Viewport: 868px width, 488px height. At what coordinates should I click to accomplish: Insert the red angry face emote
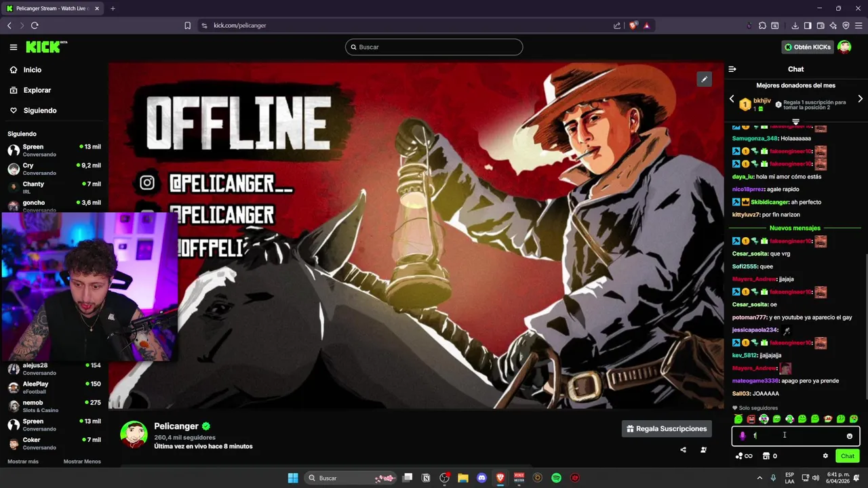point(751,419)
